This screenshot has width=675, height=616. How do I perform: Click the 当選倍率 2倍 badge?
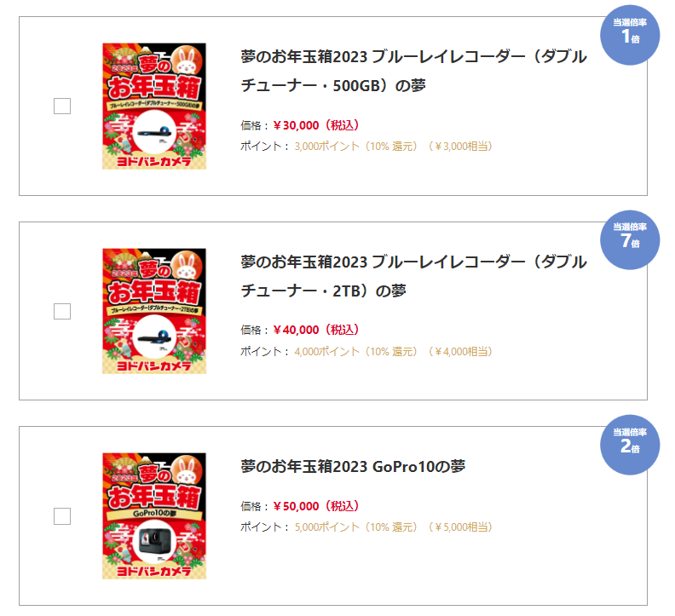(x=630, y=440)
